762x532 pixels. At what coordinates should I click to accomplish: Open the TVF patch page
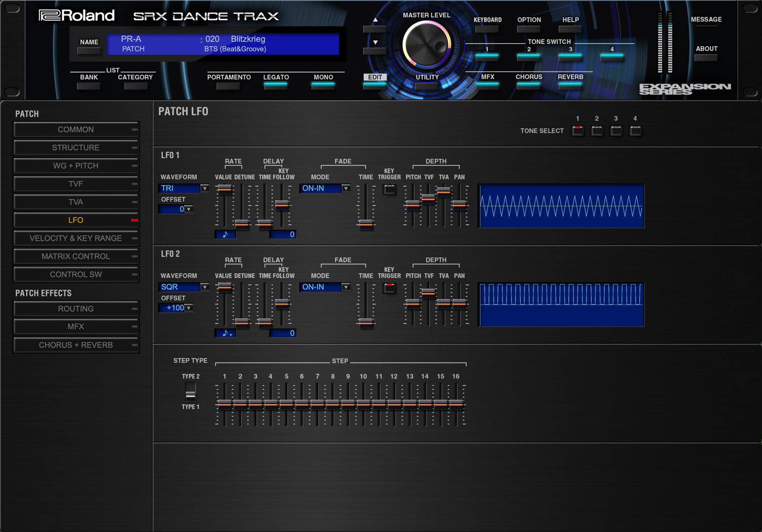76,184
